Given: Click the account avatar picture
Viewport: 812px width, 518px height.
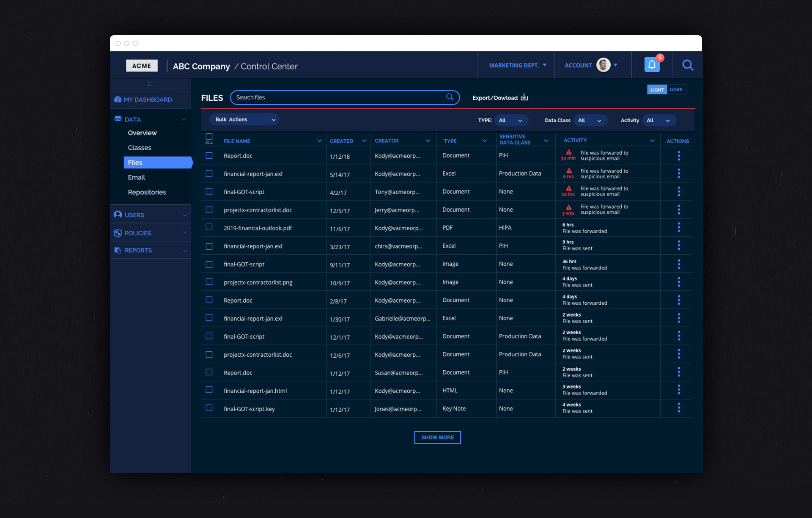Looking at the screenshot, I should pos(603,65).
